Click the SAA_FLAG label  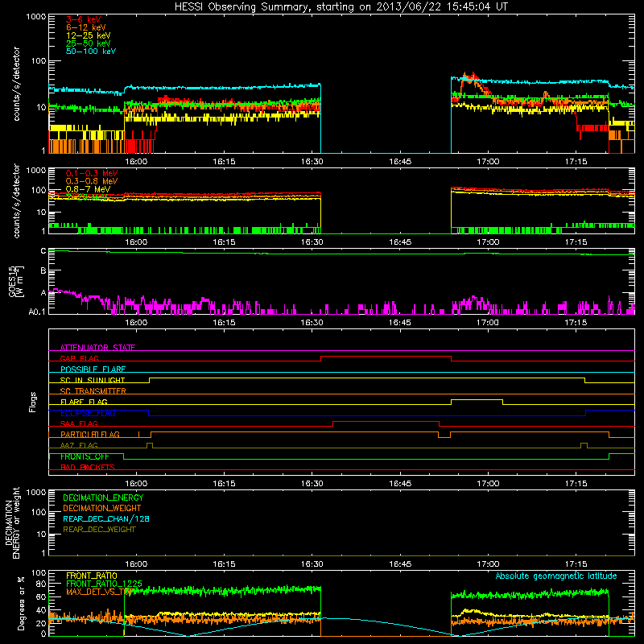(79, 423)
